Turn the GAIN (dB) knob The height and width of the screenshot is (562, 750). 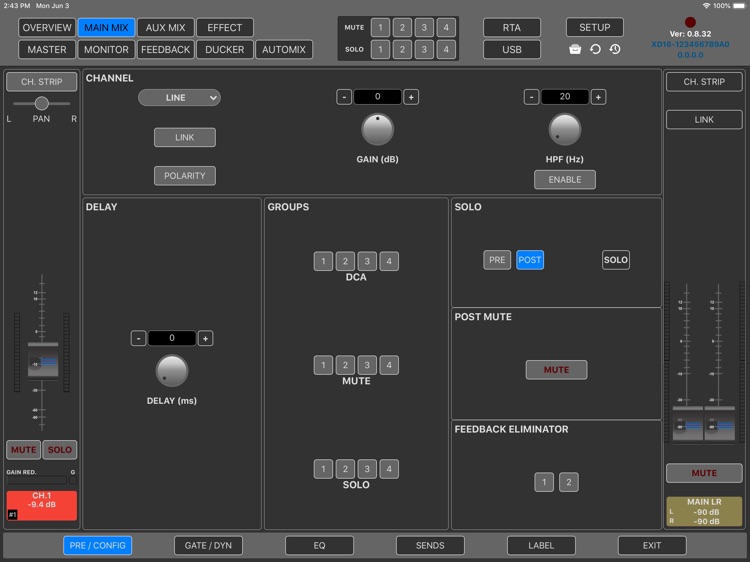click(377, 129)
